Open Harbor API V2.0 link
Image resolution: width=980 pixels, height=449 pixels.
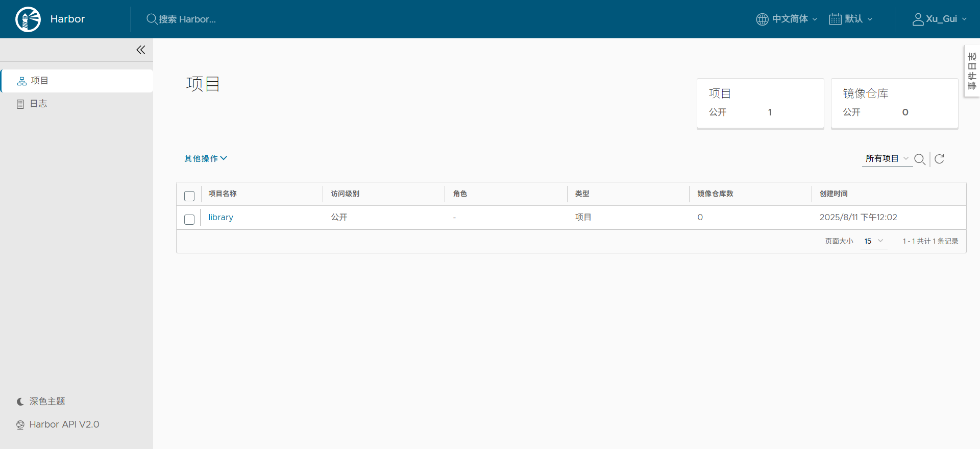click(x=58, y=424)
